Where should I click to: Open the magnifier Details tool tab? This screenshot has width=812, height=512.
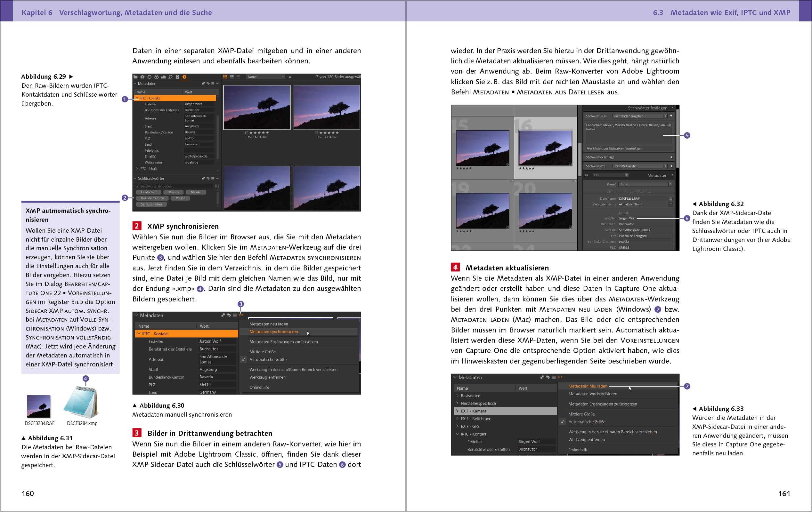pos(170,77)
